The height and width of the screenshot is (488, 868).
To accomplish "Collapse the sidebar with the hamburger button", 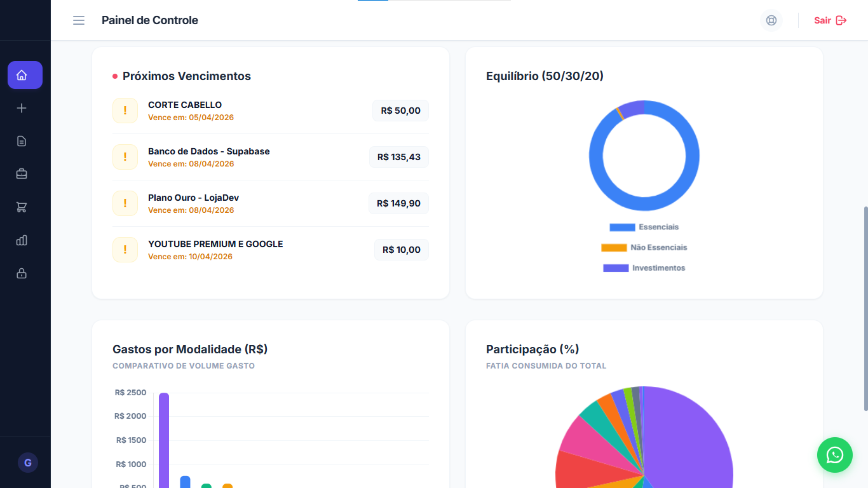I will tap(78, 21).
